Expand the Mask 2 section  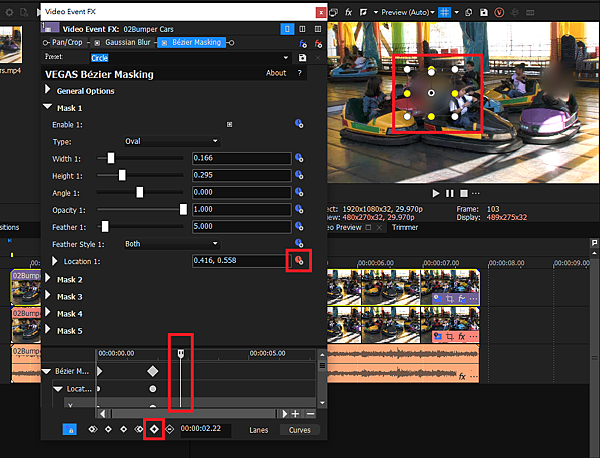pos(47,279)
